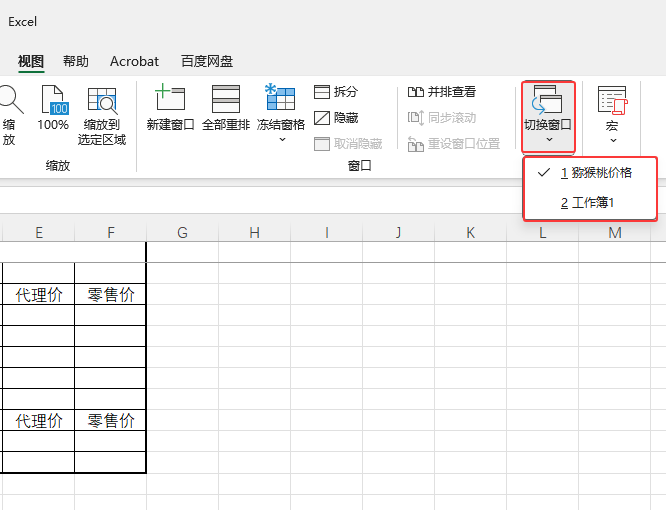Select window 2 工作簿1
666x510 pixels.
click(590, 203)
